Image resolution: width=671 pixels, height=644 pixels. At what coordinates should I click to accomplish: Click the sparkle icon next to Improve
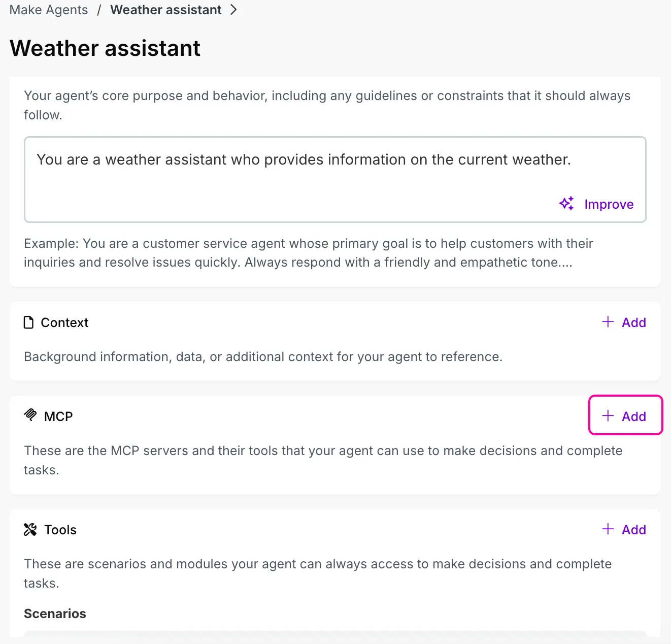pos(567,204)
